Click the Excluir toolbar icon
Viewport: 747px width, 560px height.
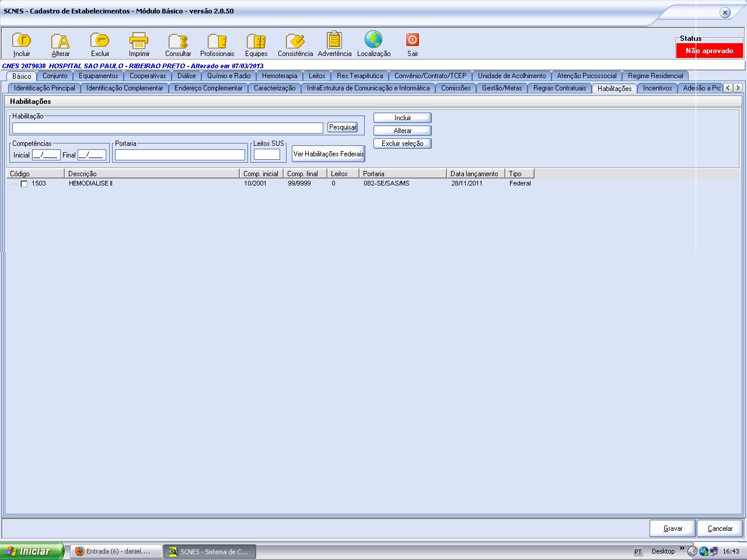pyautogui.click(x=100, y=41)
